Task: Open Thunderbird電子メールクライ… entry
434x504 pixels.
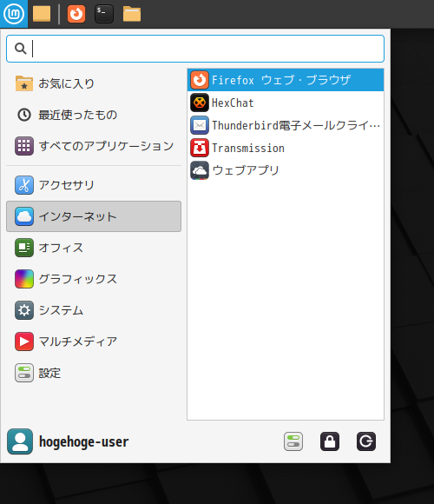Action: 286,125
